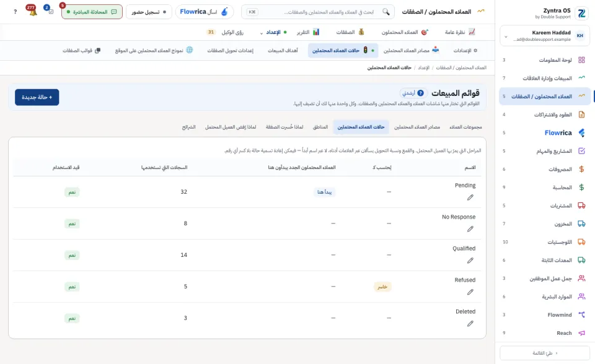The image size is (595, 364).
Task: Click the الموارد البشرية people icon
Action: [x=581, y=297]
